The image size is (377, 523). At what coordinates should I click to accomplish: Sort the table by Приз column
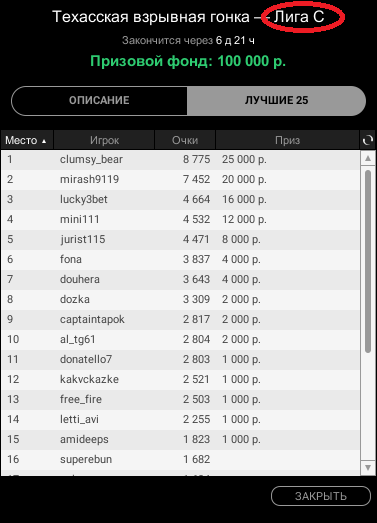point(288,140)
